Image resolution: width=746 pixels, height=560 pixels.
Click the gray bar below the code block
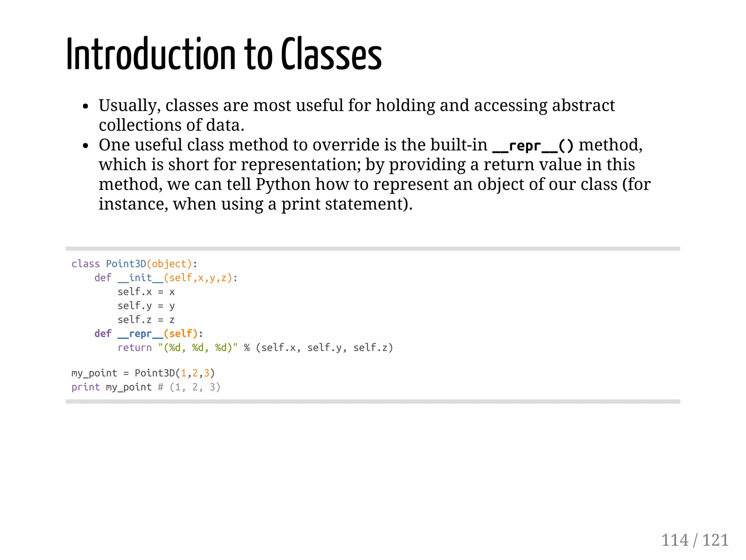click(x=373, y=401)
